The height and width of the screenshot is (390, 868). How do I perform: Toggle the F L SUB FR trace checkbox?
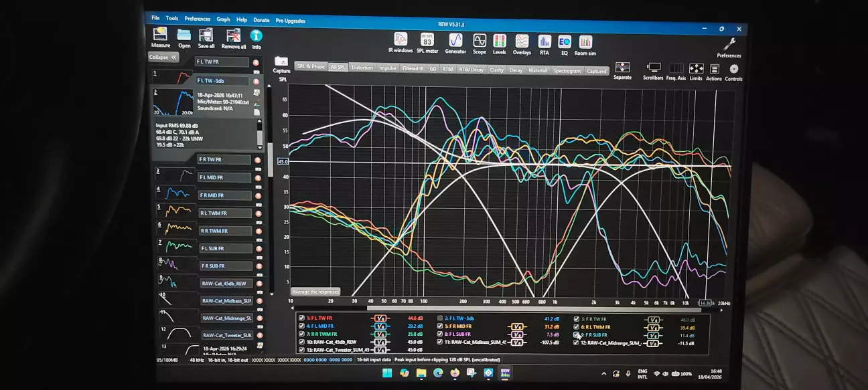pos(440,334)
